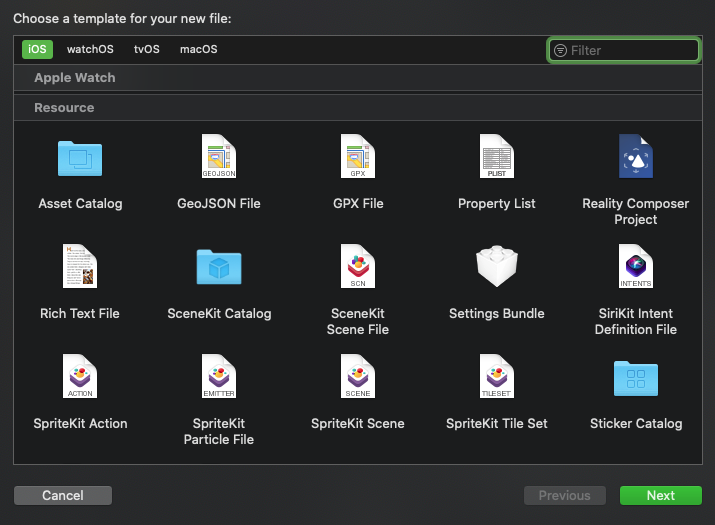Click the 'SiriKit Intent Definition File' label
Image resolution: width=715 pixels, height=525 pixels.
click(x=636, y=321)
